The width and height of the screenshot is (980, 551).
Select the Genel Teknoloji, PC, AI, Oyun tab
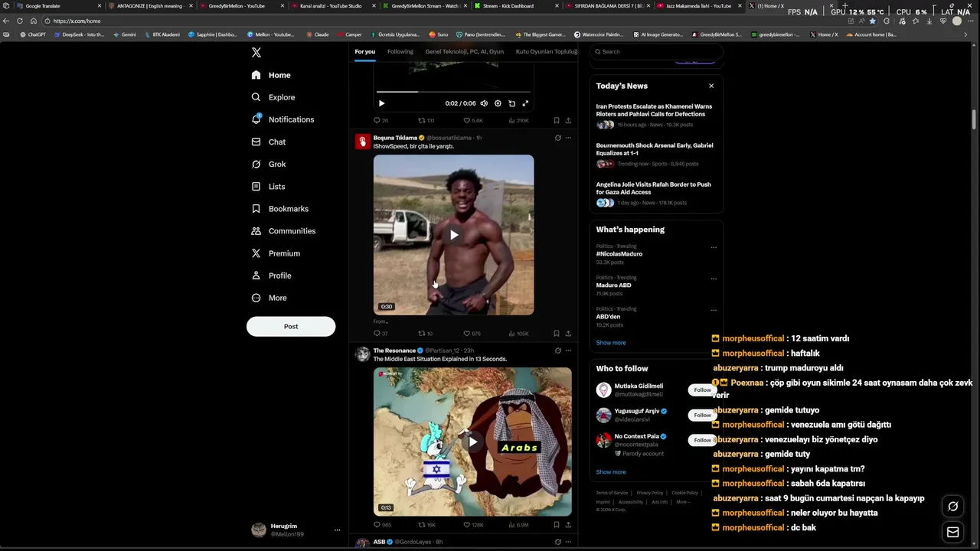coord(465,51)
